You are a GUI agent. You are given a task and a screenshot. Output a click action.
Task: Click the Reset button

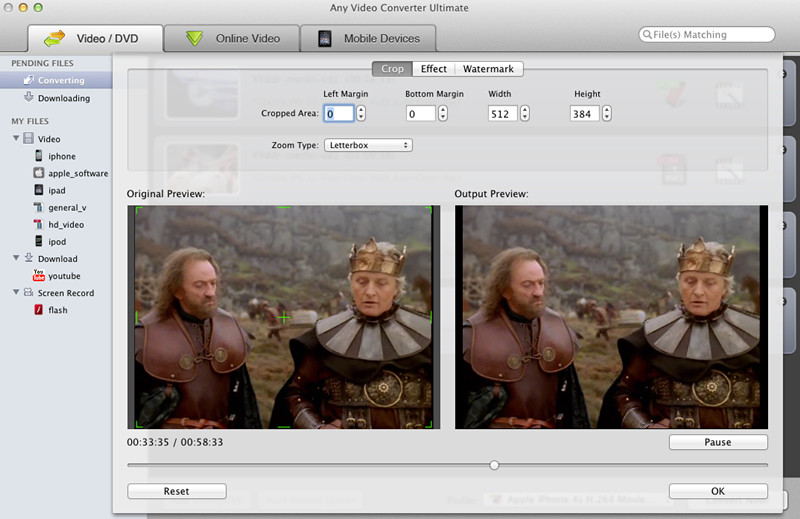(176, 491)
